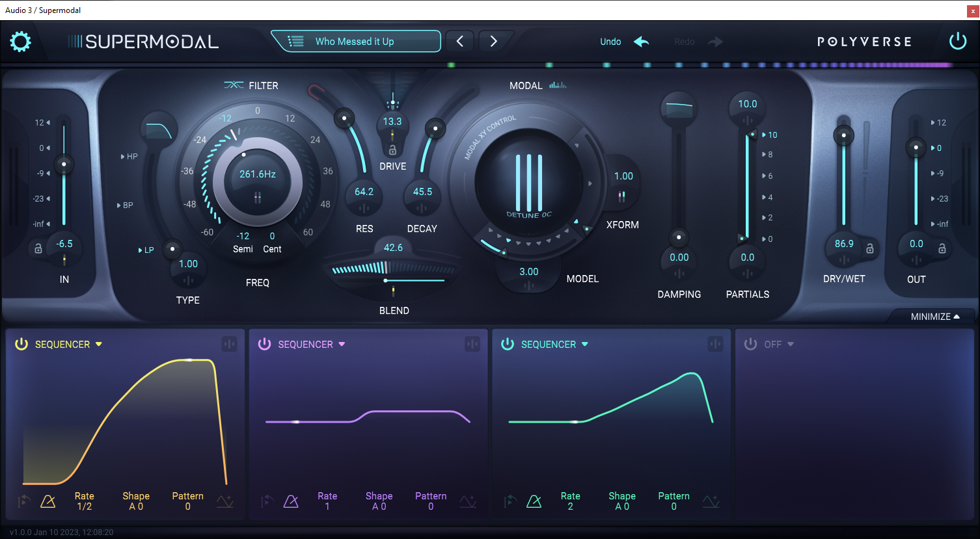Set partials marker to 6
The image size is (980, 539).
[768, 176]
